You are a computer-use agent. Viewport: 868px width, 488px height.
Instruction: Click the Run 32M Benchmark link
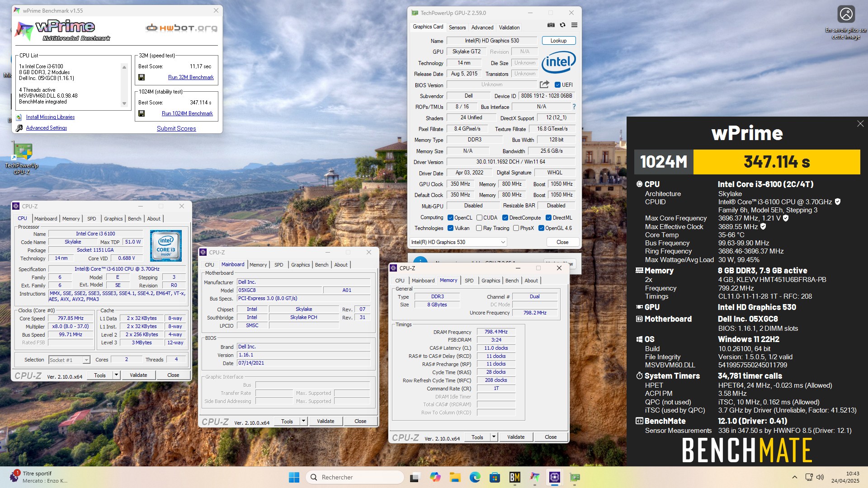pyautogui.click(x=191, y=77)
